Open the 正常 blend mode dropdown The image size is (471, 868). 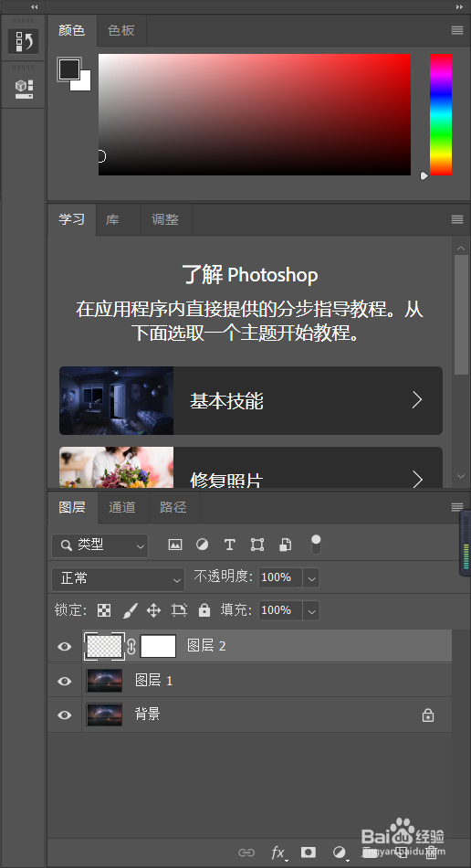[118, 579]
